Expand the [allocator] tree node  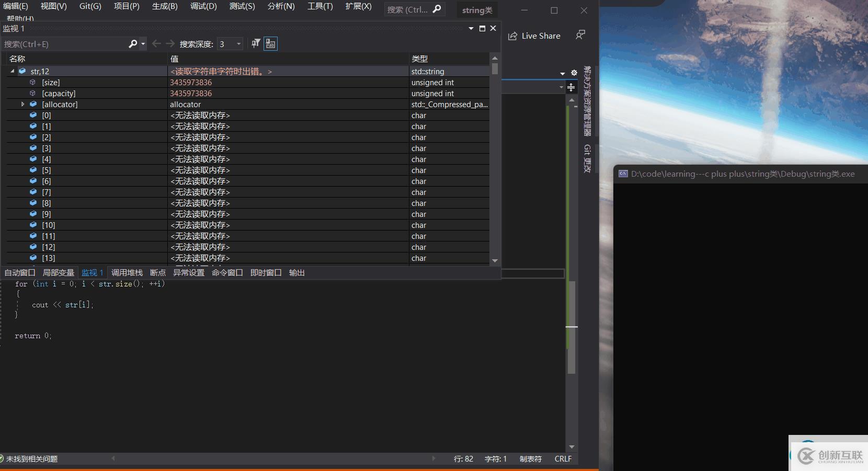22,105
